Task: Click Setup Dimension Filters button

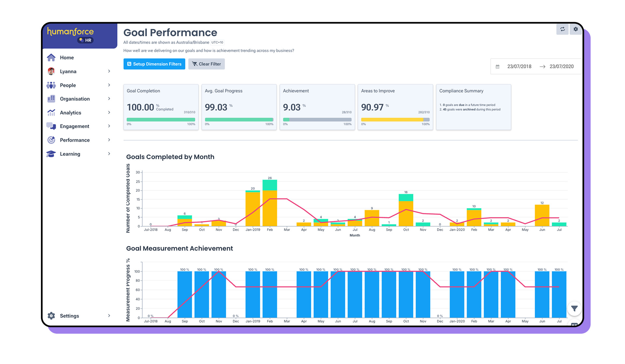Action: click(x=154, y=64)
